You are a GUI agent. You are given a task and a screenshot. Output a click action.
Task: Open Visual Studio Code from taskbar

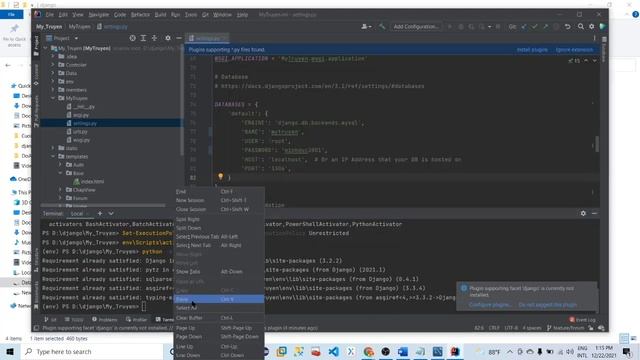tap(333, 351)
